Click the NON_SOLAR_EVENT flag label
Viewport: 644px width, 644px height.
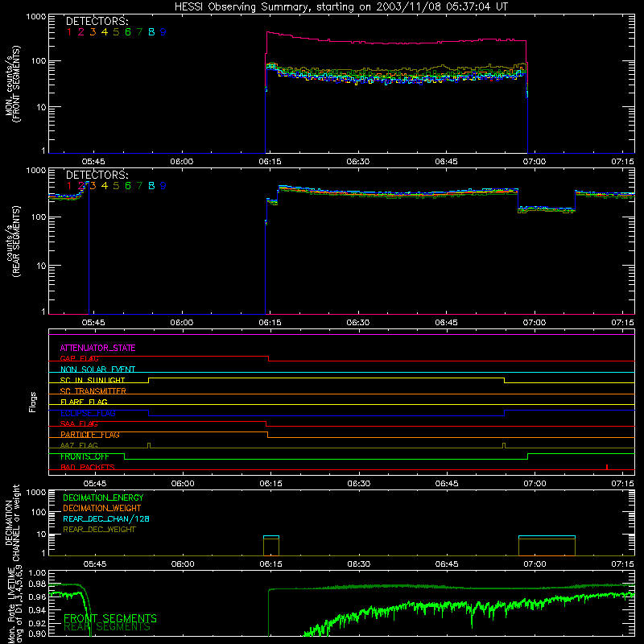click(97, 369)
